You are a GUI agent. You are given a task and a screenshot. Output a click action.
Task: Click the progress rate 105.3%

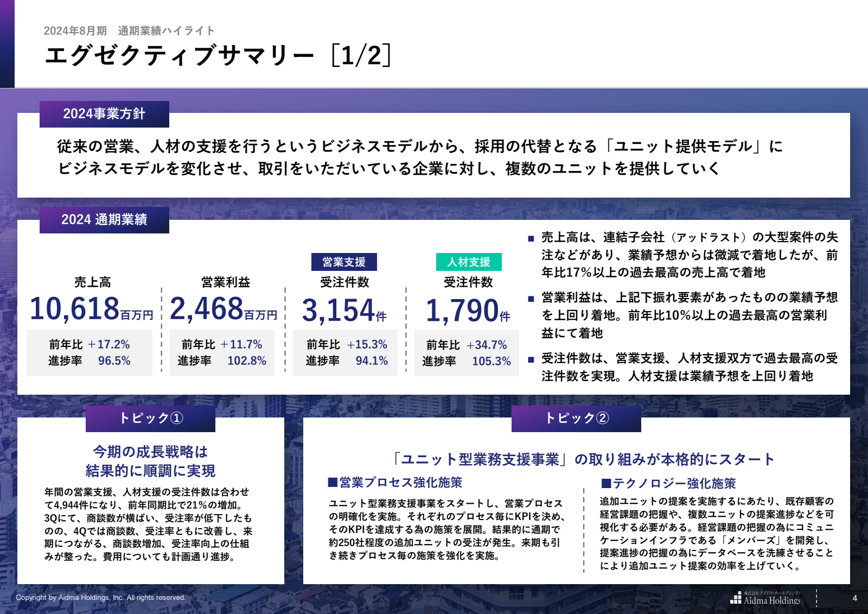pyautogui.click(x=492, y=362)
